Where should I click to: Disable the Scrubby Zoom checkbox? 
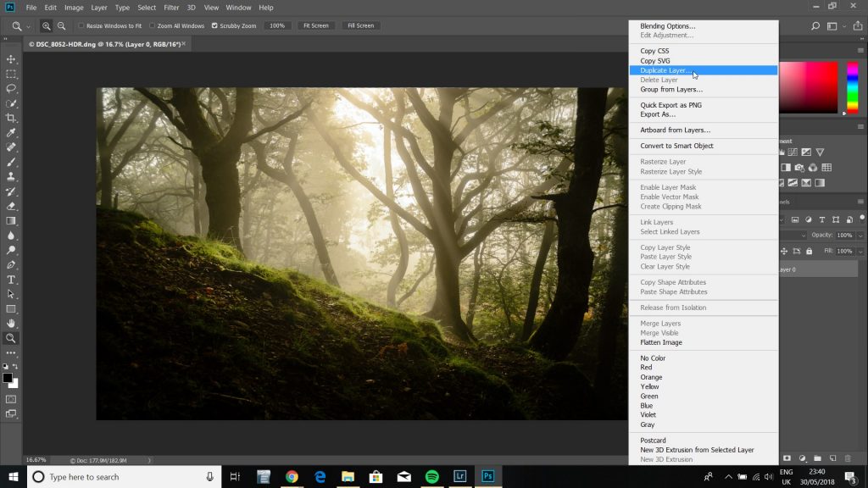[216, 25]
